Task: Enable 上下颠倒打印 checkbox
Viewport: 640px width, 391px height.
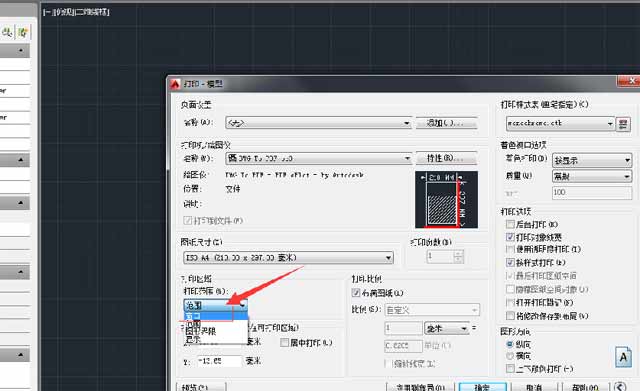Action: point(510,369)
